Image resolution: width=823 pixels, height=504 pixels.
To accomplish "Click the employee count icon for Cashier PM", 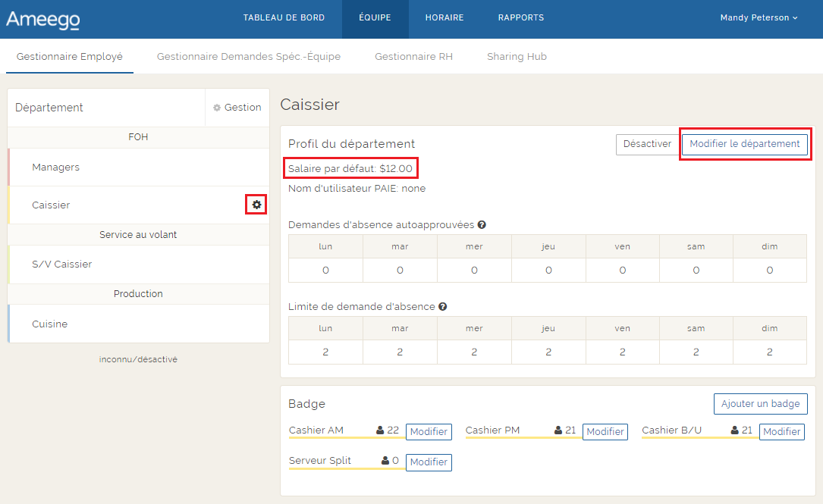I will pyautogui.click(x=558, y=430).
